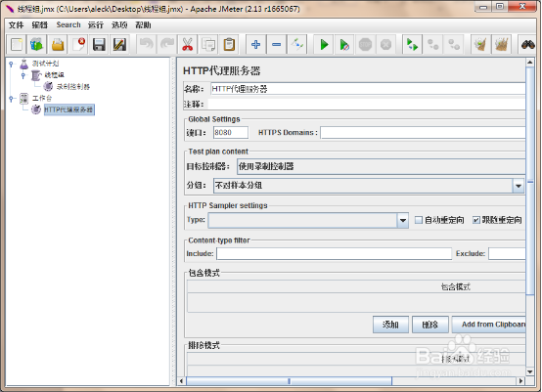Select 录制控制器 in the tree
This screenshot has width=542, height=392.
[73, 87]
